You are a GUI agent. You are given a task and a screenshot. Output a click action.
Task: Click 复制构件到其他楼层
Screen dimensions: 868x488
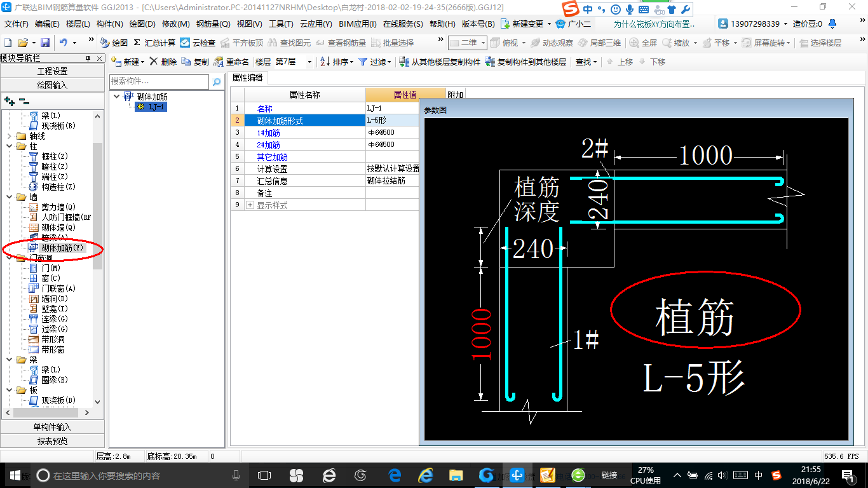526,62
